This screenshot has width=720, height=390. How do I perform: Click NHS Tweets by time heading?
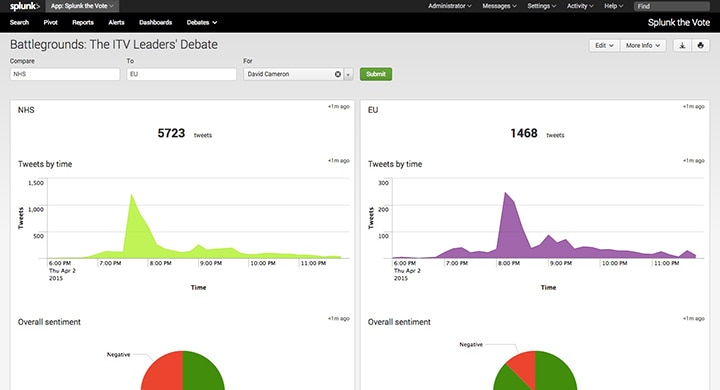pos(45,164)
